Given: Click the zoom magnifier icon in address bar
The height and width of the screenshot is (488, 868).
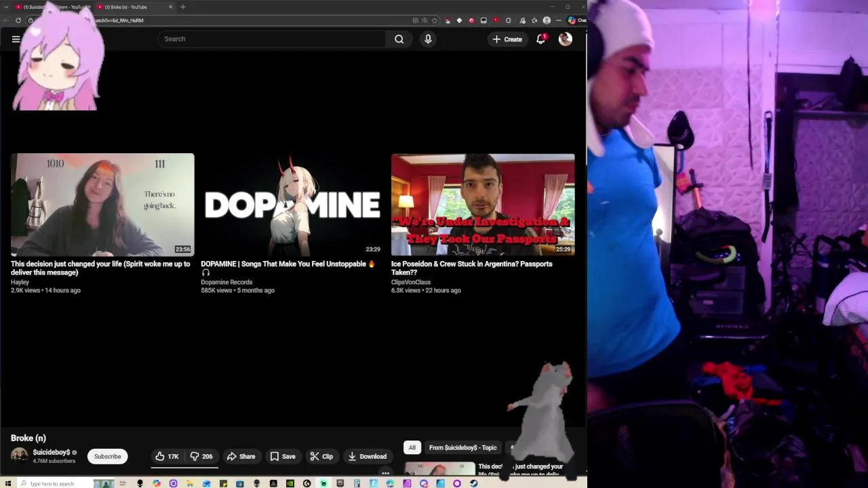Looking at the screenshot, I should [x=425, y=20].
